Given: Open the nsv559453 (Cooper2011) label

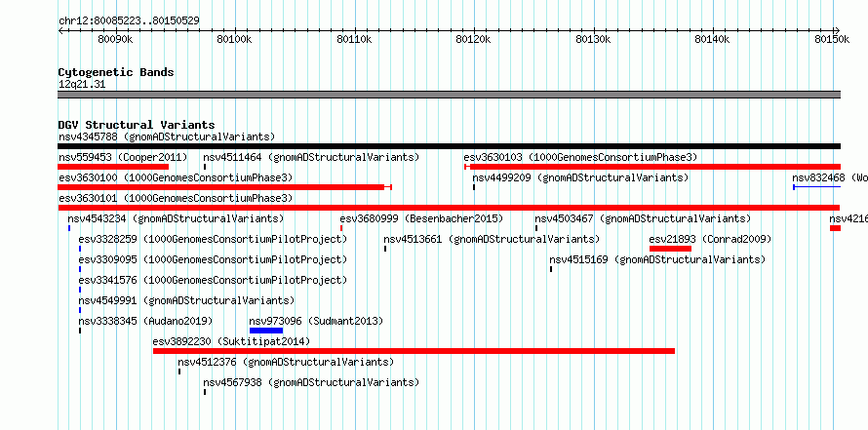Looking at the screenshot, I should click(123, 157).
